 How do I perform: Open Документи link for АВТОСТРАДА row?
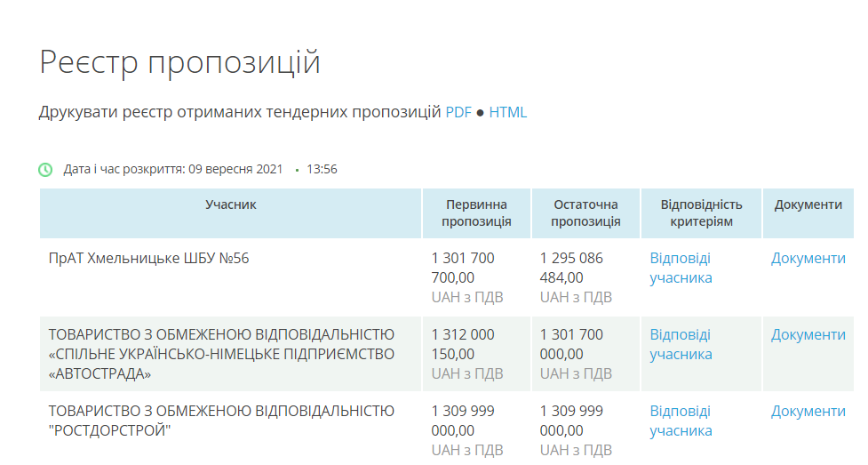coord(808,335)
